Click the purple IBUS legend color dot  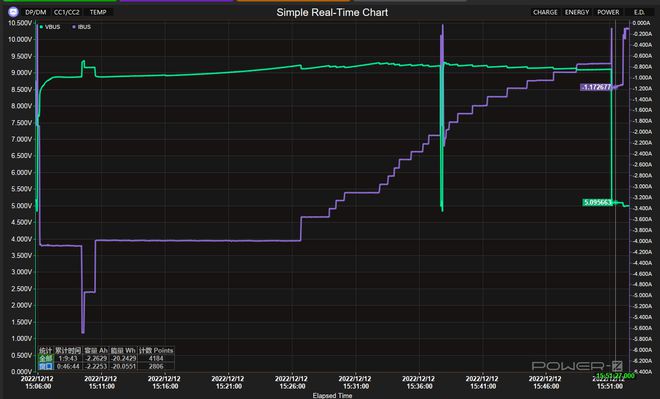tap(74, 27)
